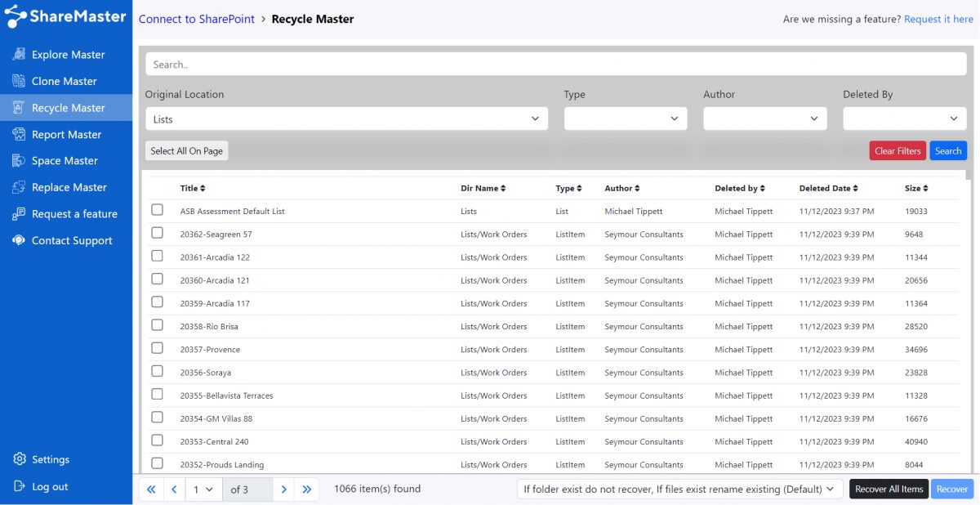
Task: Click the Request it here link
Action: tap(938, 19)
